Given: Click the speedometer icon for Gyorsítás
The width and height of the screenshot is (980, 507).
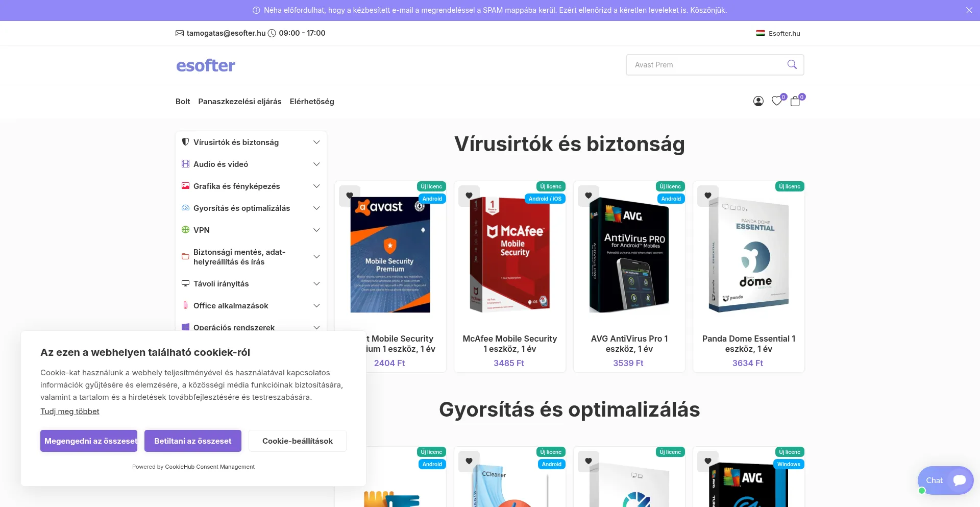Looking at the screenshot, I should tap(185, 208).
